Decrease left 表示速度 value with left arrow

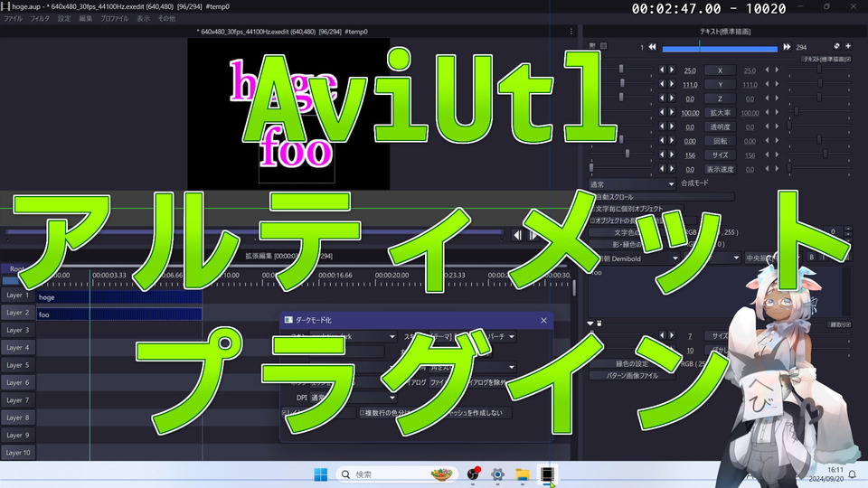pyautogui.click(x=662, y=169)
